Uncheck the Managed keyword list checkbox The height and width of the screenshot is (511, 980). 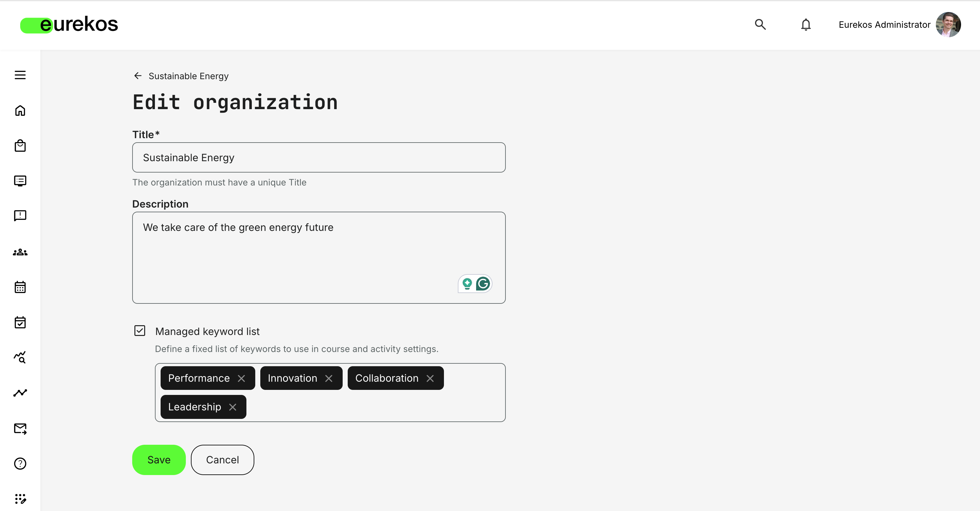coord(140,330)
